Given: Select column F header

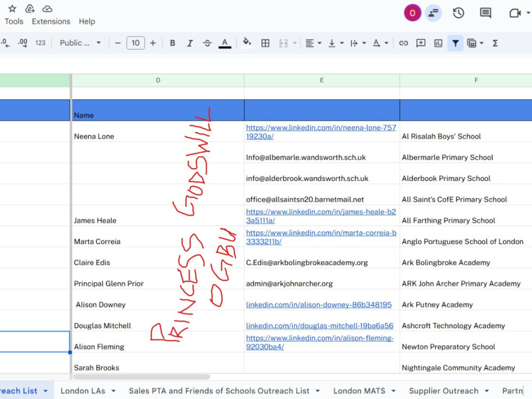Looking at the screenshot, I should [476, 80].
